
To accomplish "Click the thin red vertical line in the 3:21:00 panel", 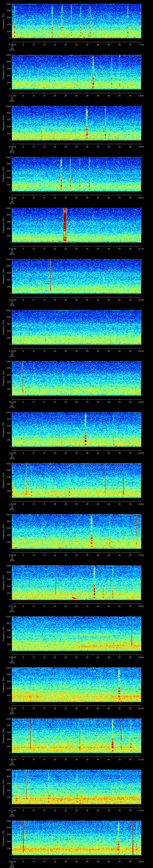I will point(51,275).
